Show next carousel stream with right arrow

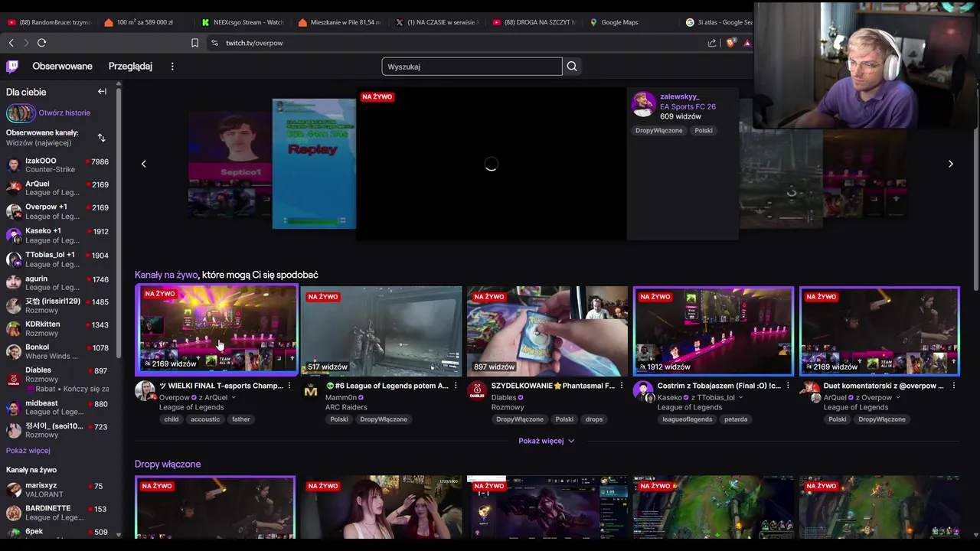(x=951, y=164)
